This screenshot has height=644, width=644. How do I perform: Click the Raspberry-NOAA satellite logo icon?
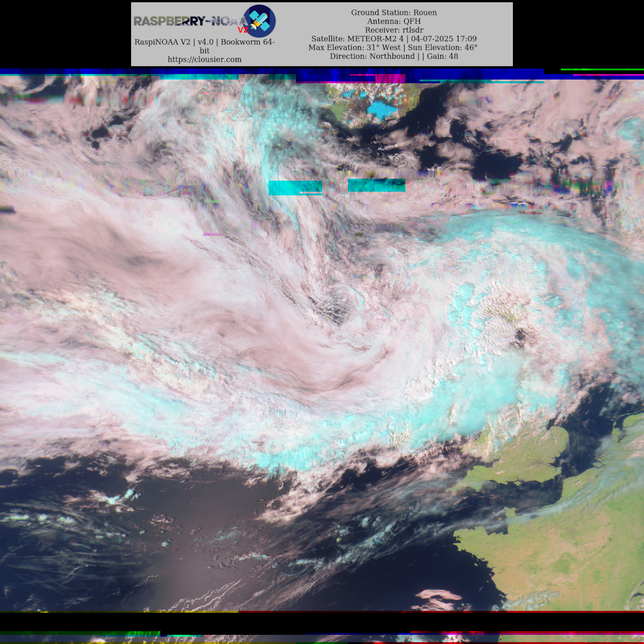259,21
